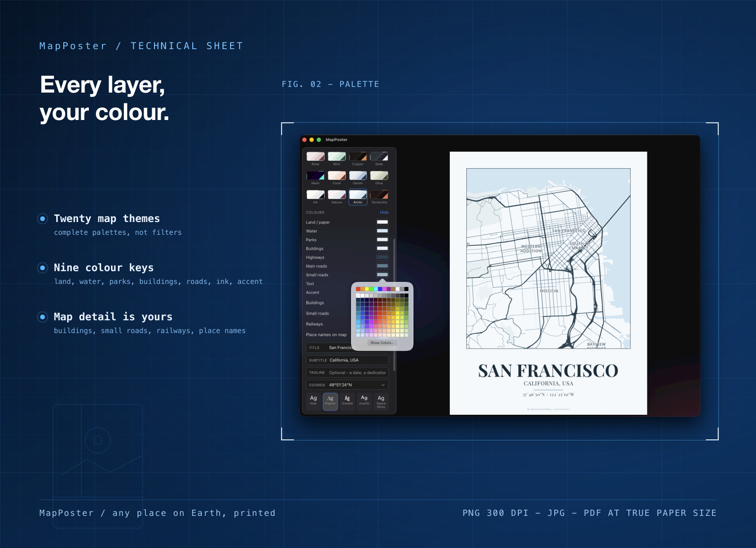Click the MapPoster window title

click(336, 140)
